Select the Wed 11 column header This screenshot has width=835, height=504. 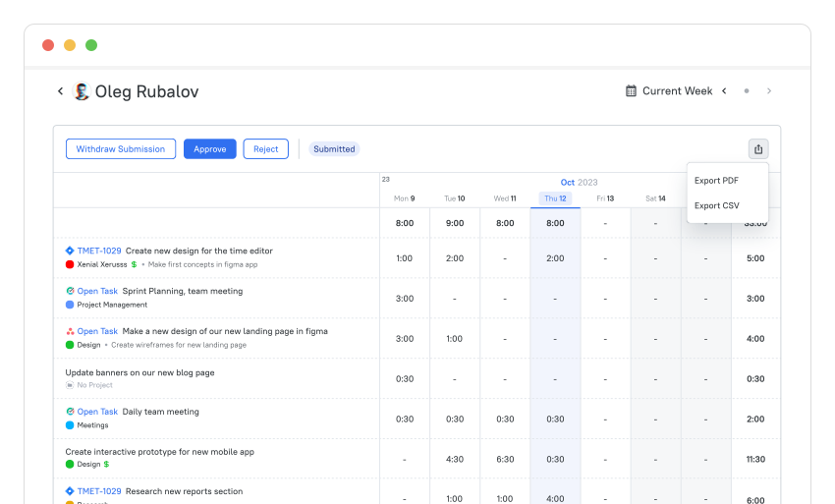[505, 198]
